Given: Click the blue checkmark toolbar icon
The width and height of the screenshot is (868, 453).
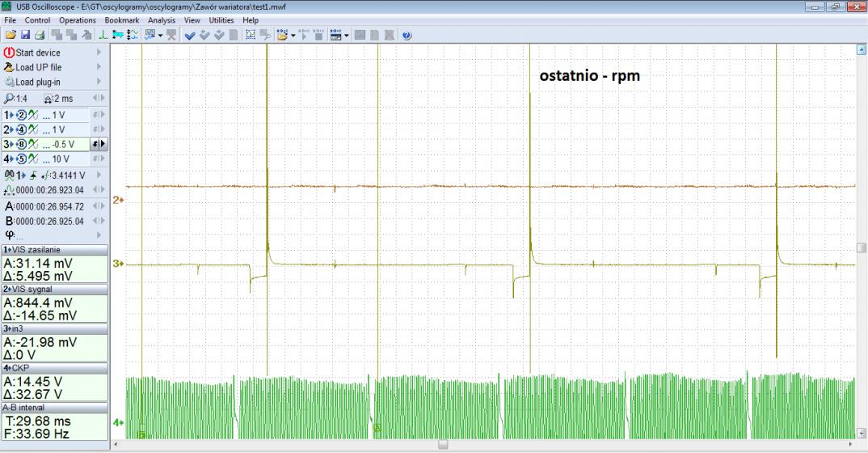Looking at the screenshot, I should (190, 35).
